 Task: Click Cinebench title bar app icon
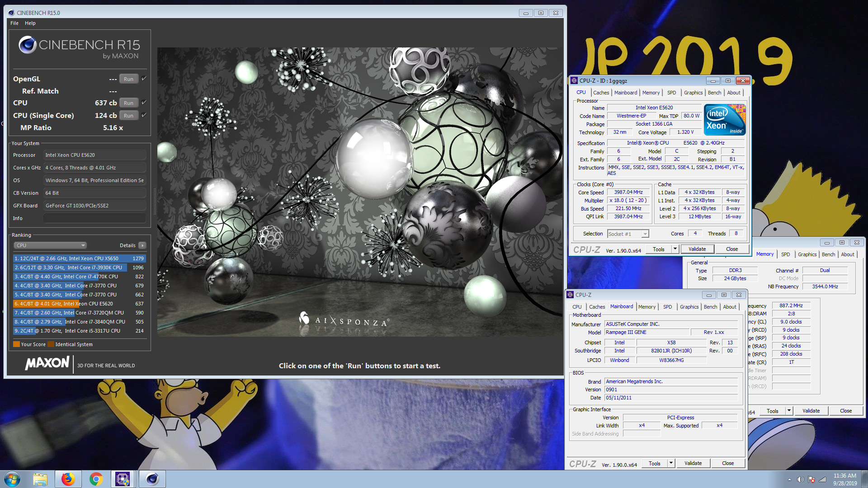coord(11,13)
